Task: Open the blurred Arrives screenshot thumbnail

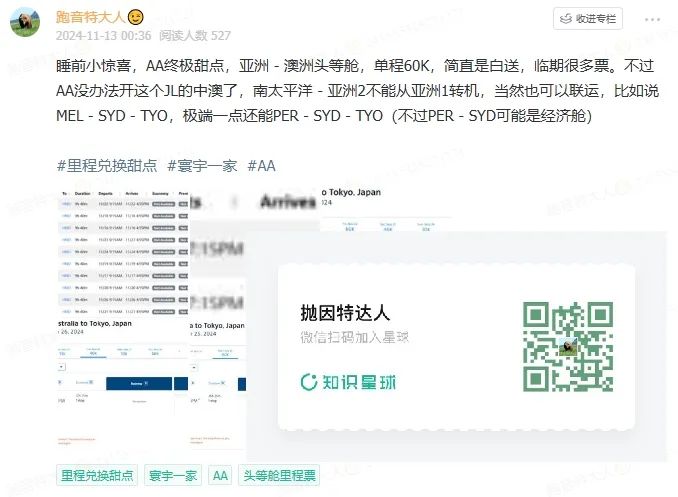Action: (x=255, y=253)
